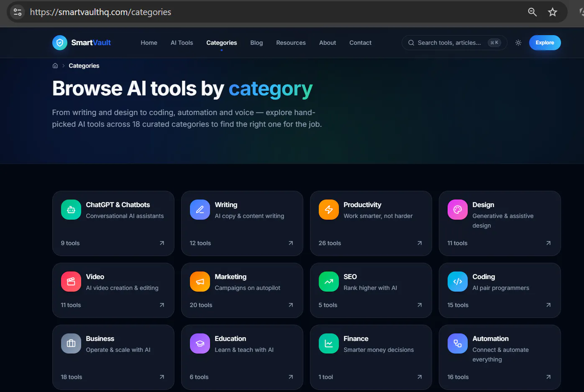Click the browser zoom magnifier icon
The width and height of the screenshot is (584, 392).
532,12
